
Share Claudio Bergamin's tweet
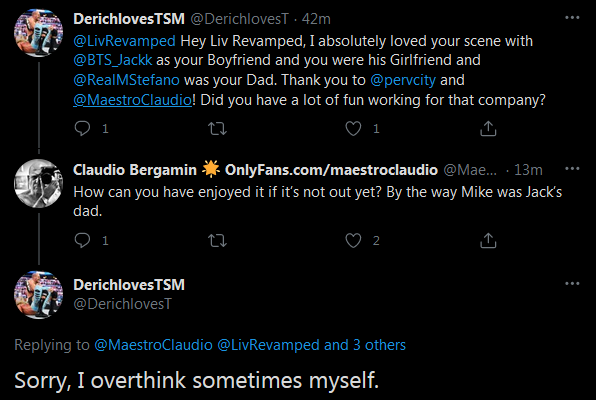[488, 240]
